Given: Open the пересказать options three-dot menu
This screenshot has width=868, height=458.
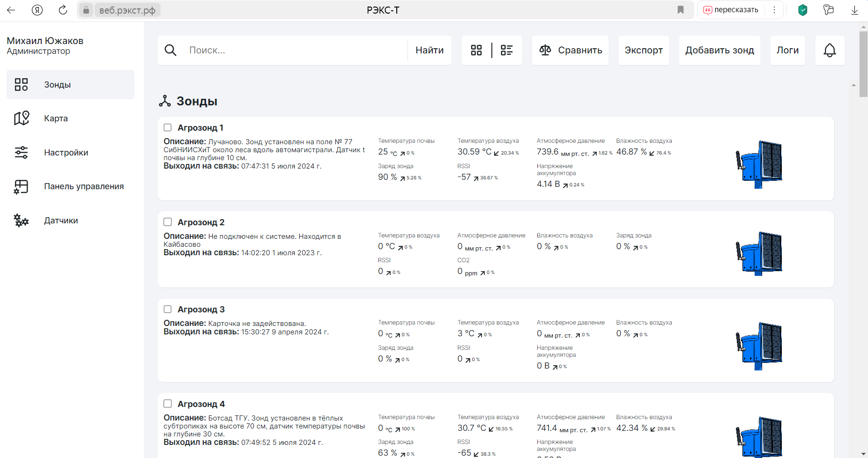Looking at the screenshot, I should click(x=774, y=10).
